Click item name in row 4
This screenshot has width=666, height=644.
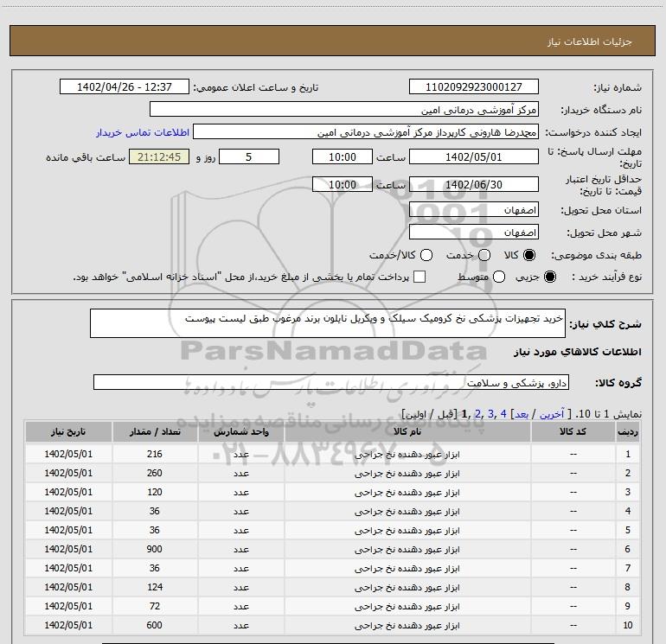pyautogui.click(x=407, y=512)
